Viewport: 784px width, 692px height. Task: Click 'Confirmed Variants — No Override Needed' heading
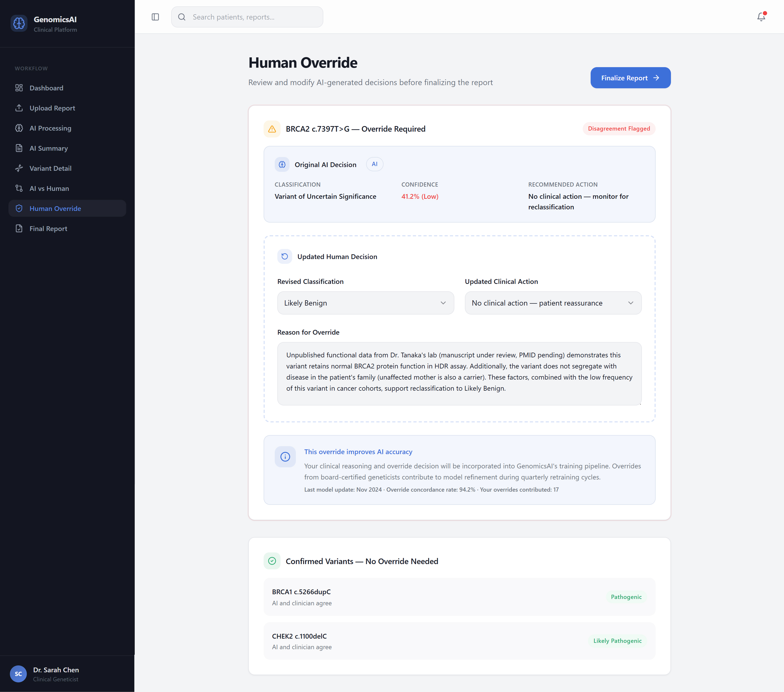[362, 561]
